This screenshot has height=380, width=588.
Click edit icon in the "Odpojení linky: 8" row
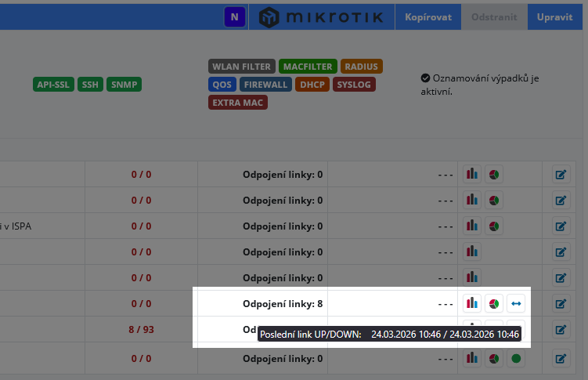pos(561,303)
